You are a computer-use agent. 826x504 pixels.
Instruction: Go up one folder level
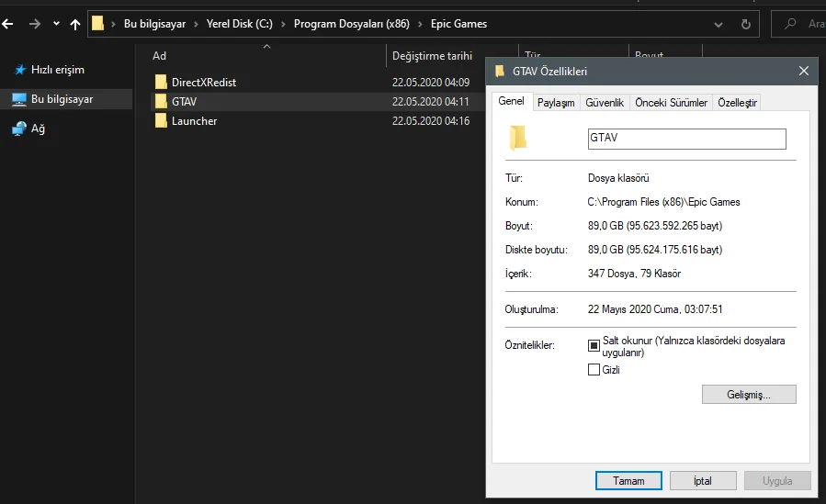tap(75, 24)
